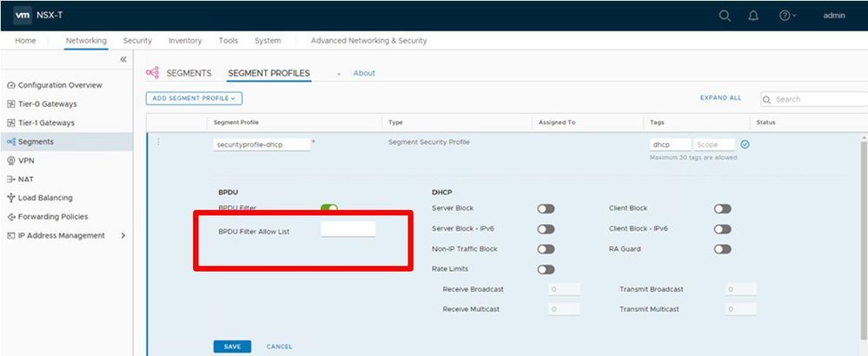Toggle the BPDU Filter switch

click(328, 208)
